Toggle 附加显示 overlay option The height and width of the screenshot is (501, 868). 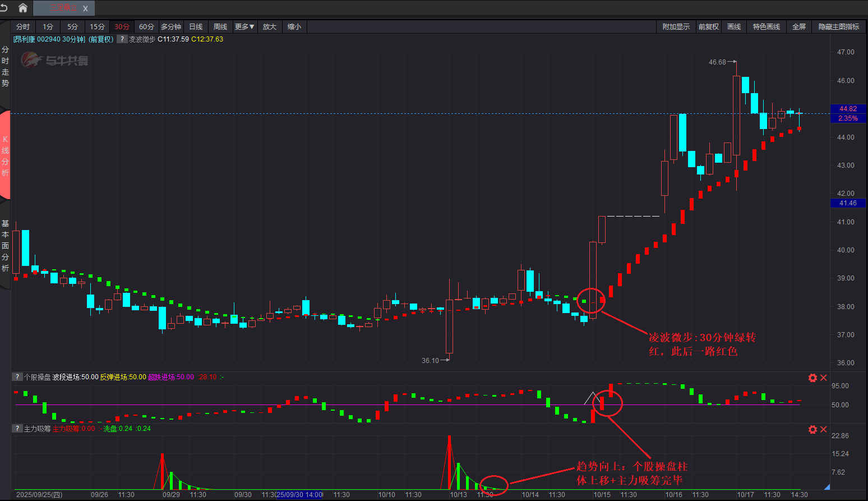tap(676, 27)
